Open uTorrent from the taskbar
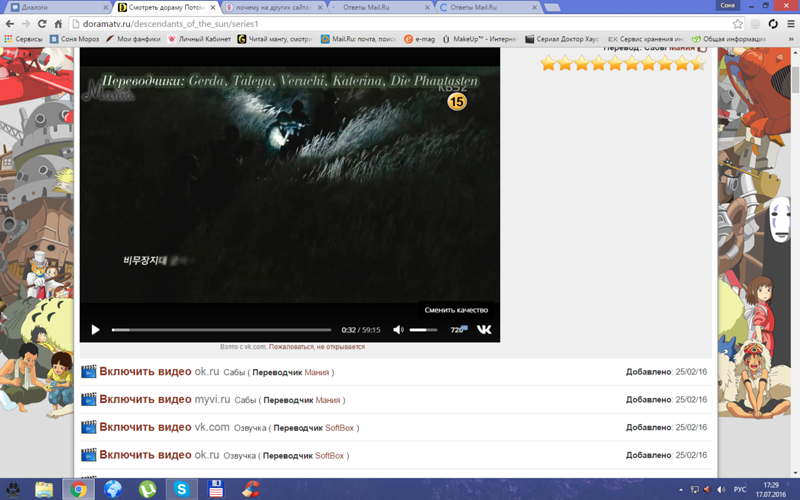The height and width of the screenshot is (500, 800). tap(147, 489)
